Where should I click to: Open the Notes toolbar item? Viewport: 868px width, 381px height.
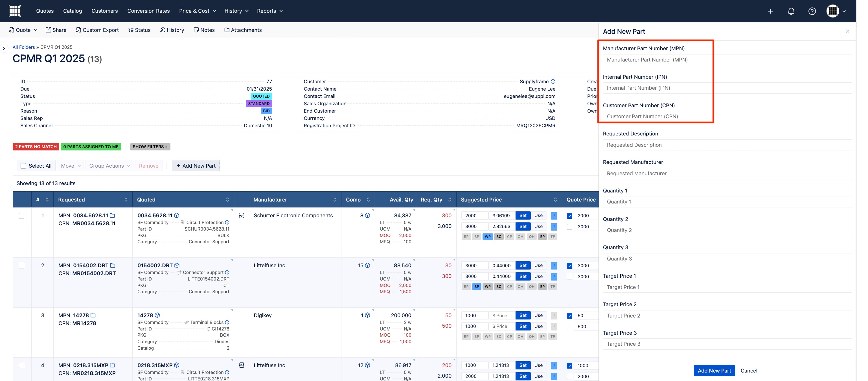point(204,30)
